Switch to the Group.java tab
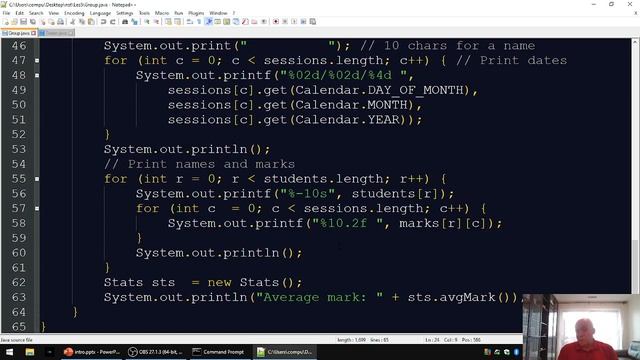Image resolution: width=640 pixels, height=360 pixels. [18, 33]
